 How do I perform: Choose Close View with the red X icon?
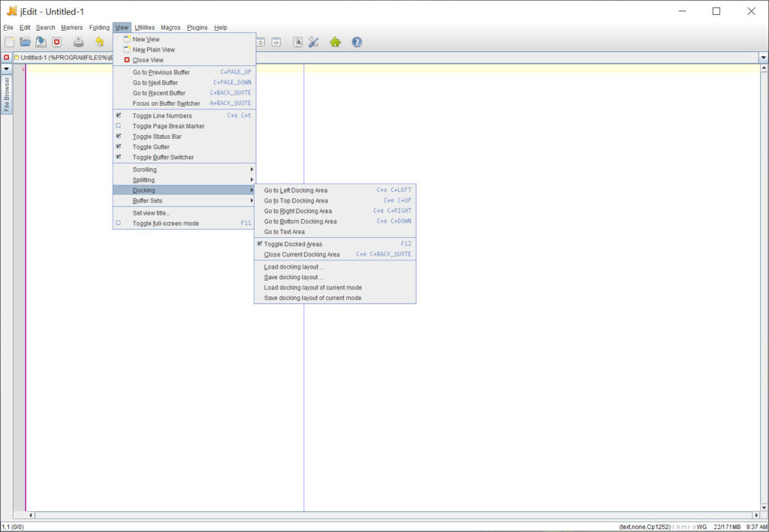point(185,60)
